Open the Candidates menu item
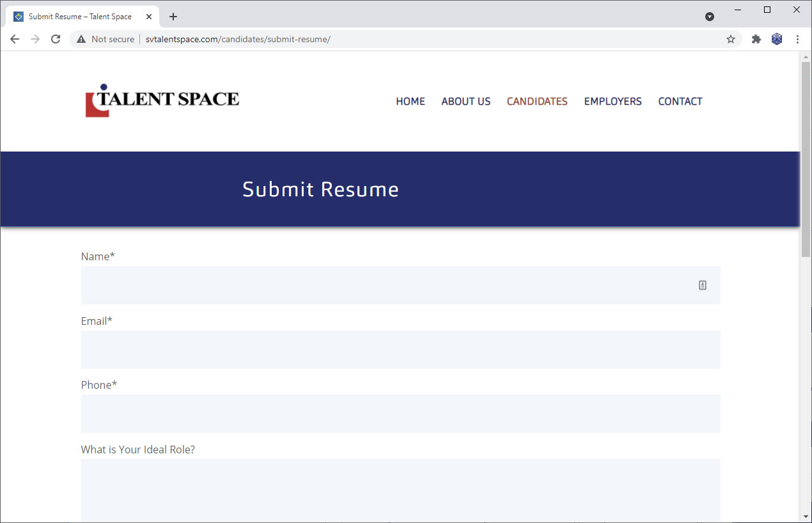The image size is (812, 523). [x=537, y=101]
